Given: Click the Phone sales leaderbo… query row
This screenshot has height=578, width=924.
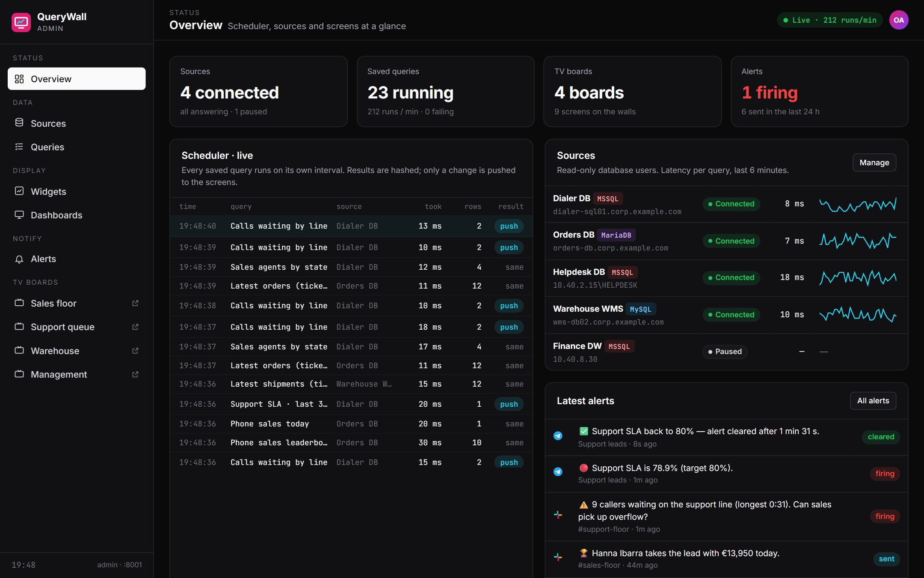Looking at the screenshot, I should click(351, 443).
